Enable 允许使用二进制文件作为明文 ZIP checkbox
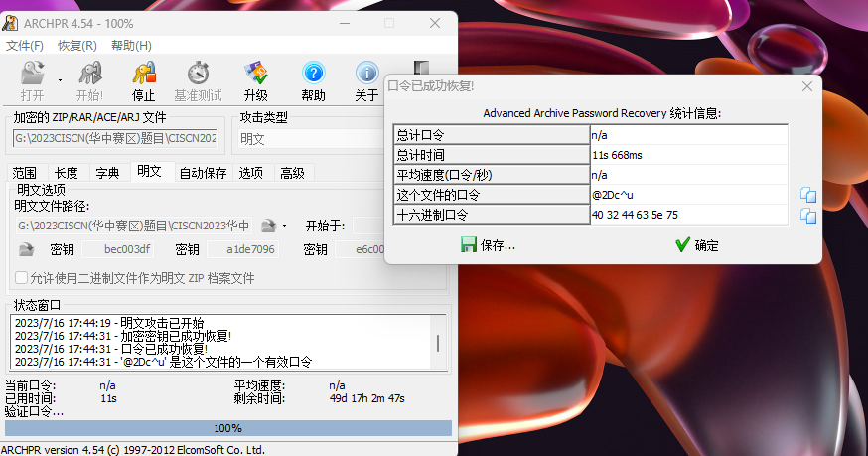The image size is (868, 456). (x=21, y=277)
